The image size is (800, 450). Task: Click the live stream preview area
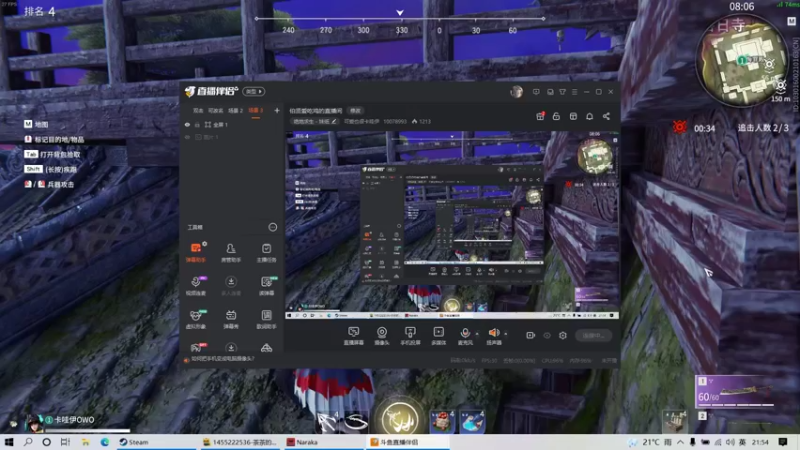[452, 225]
